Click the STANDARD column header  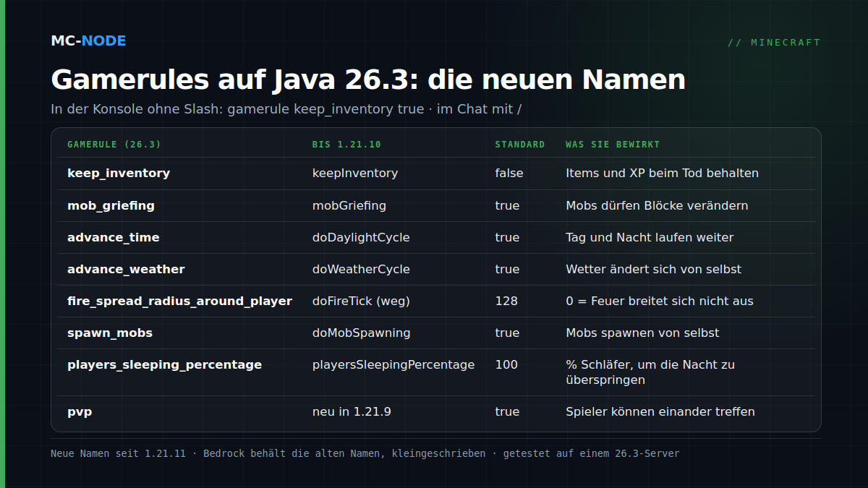point(520,145)
